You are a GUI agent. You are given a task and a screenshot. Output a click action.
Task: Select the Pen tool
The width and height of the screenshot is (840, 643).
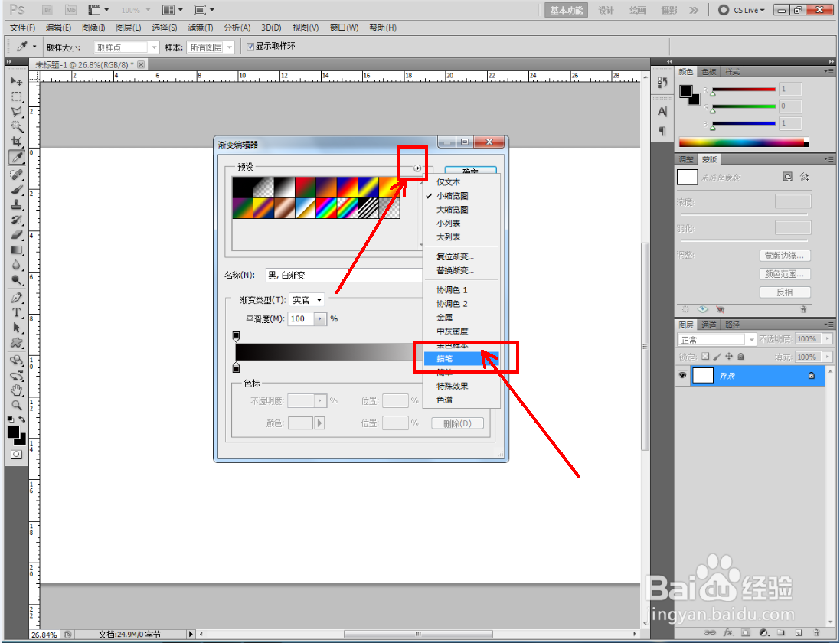17,297
